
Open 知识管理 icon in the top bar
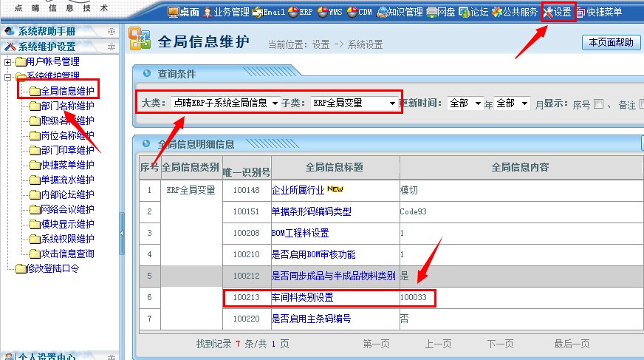(383, 13)
